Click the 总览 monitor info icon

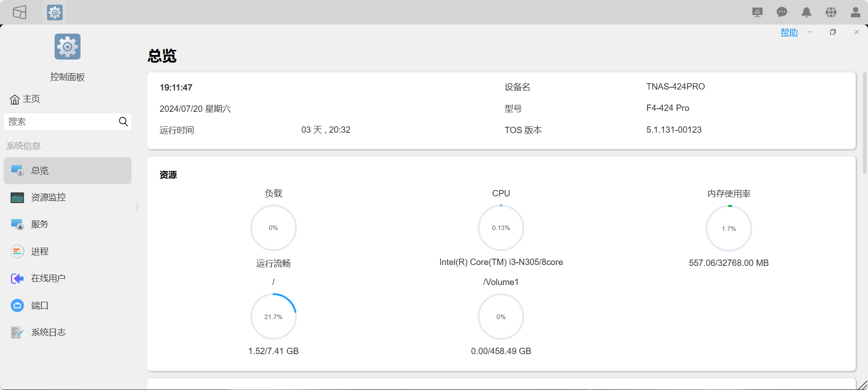17,170
